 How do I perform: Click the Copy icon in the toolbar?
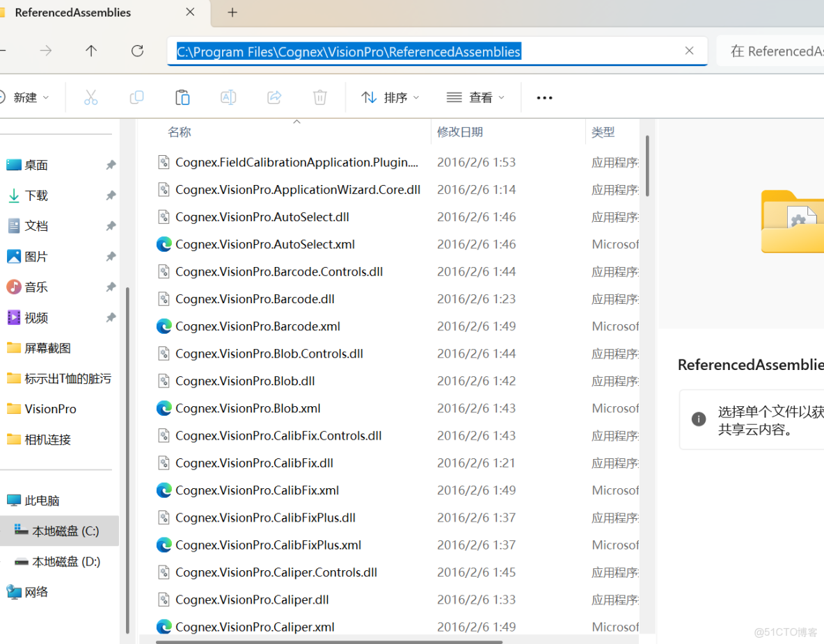(136, 97)
